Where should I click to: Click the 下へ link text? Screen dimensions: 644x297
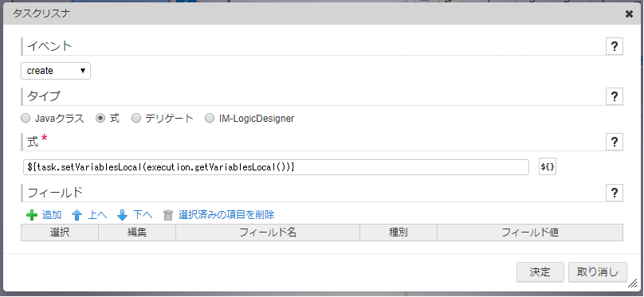click(143, 214)
